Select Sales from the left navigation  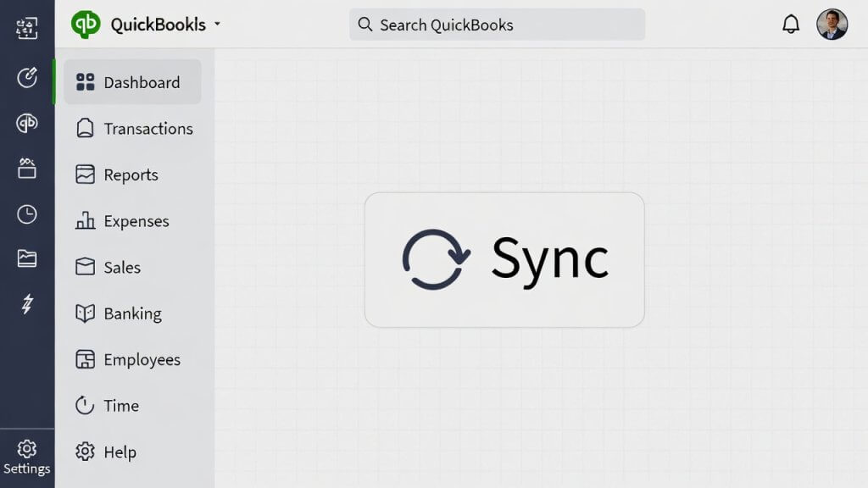coord(120,267)
